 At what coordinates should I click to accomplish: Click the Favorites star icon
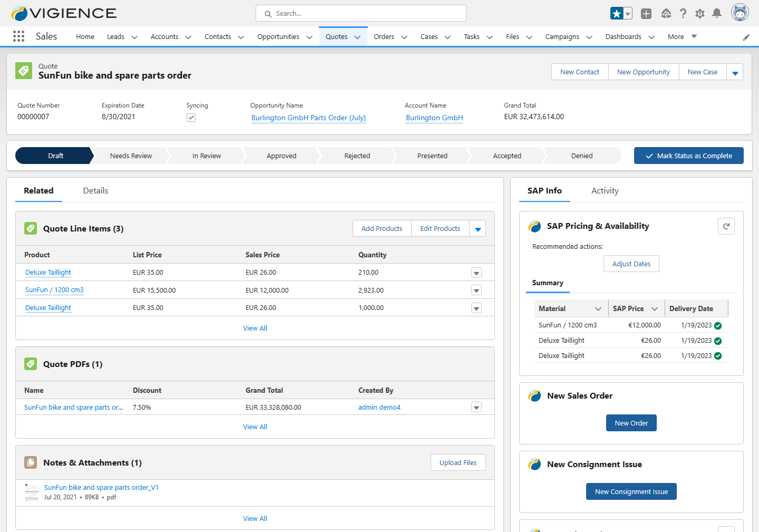[x=617, y=14]
